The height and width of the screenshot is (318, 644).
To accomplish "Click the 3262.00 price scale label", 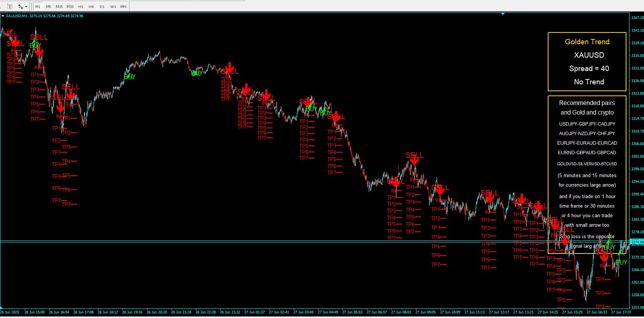I will (x=638, y=282).
